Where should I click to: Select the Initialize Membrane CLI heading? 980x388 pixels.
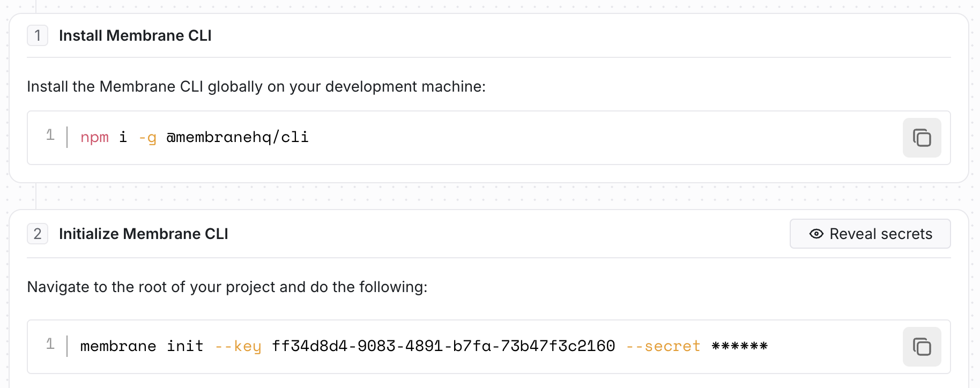144,234
